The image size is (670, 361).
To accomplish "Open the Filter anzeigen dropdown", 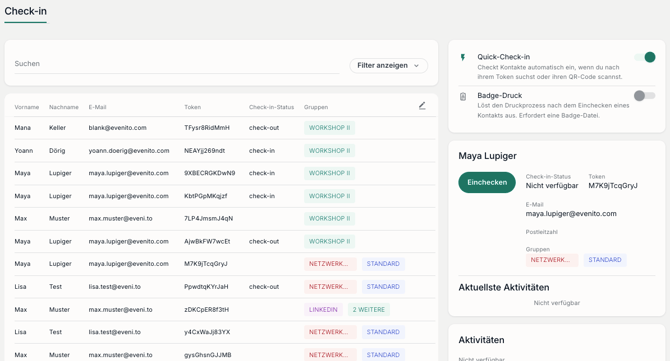I will click(x=388, y=65).
